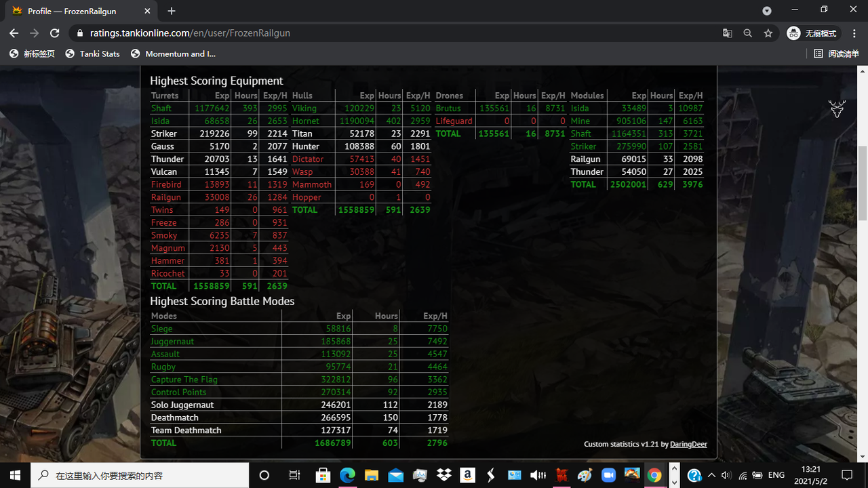Open the help question mark tray icon

point(694,475)
